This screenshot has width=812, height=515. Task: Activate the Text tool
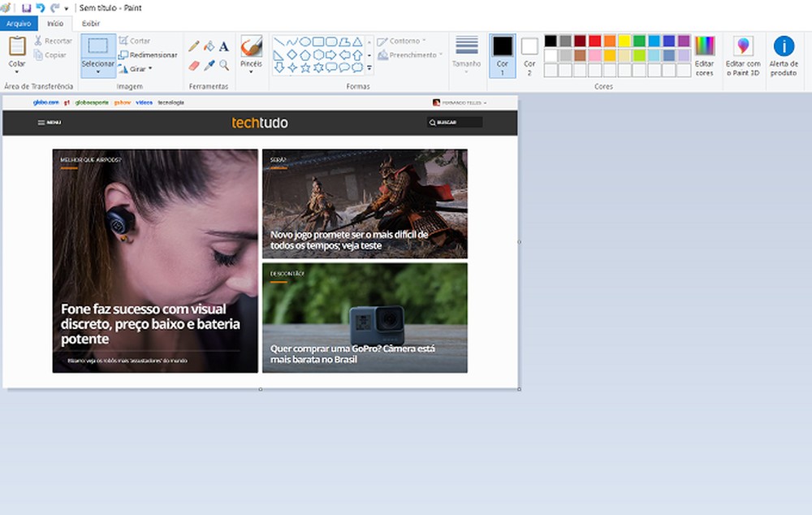tap(223, 46)
